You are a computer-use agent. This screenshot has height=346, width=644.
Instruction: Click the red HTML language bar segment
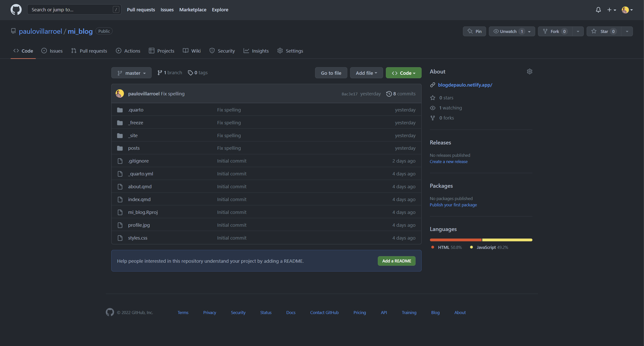pyautogui.click(x=456, y=240)
